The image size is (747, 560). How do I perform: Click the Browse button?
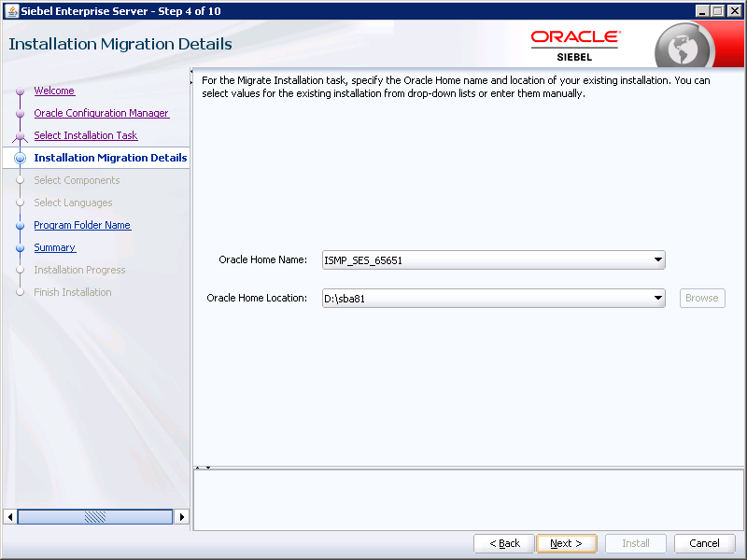pos(702,298)
